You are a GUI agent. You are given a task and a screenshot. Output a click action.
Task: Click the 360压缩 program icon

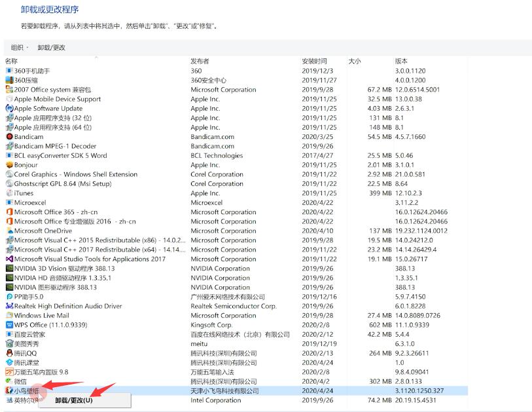10,80
